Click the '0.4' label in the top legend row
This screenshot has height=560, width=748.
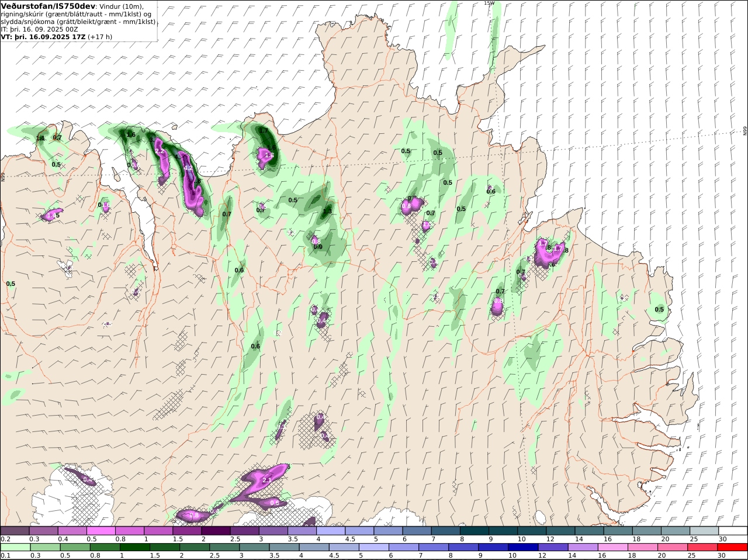[63, 539]
